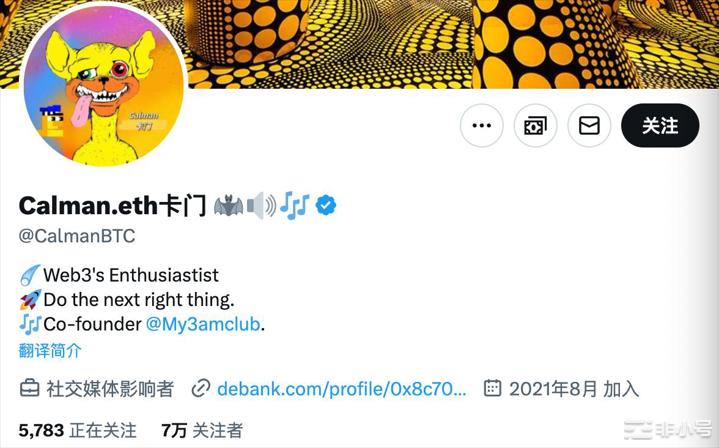719x448 pixels.
Task: View the 7万 关注者 followers list
Action: pos(202,430)
